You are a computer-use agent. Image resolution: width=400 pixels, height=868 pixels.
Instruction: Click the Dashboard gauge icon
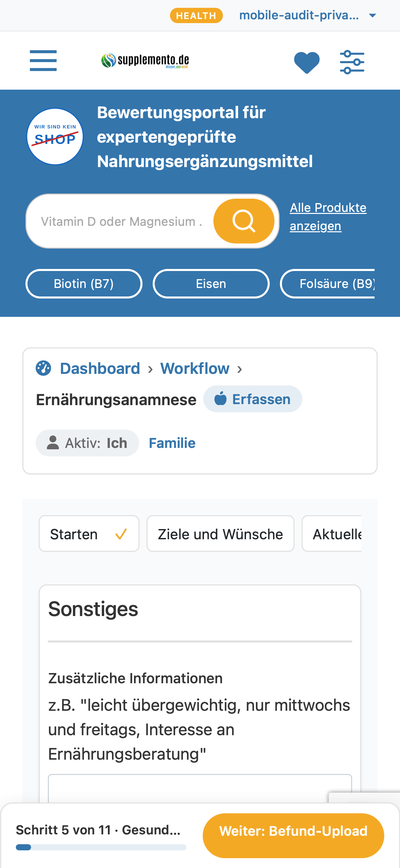click(x=43, y=368)
